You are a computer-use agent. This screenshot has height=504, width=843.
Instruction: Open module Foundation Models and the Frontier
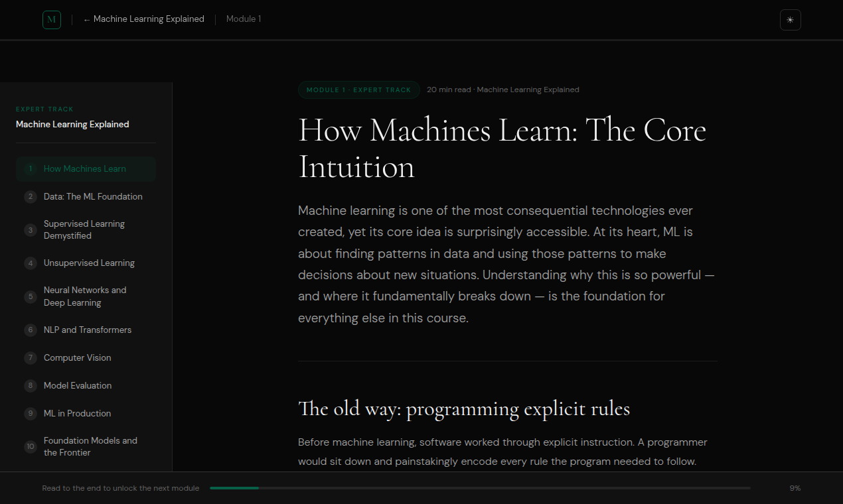coord(86,446)
